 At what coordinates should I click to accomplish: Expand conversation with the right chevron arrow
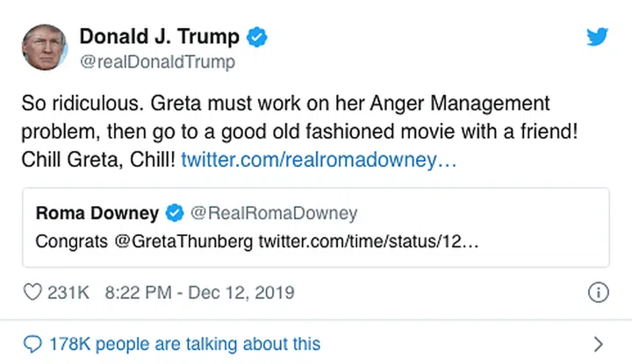pos(598,344)
